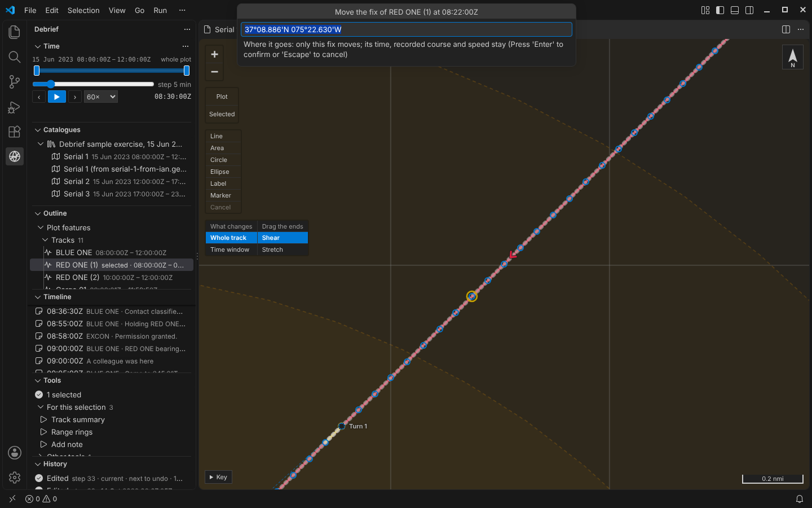This screenshot has width=812, height=508.
Task: Open the Explorer view in activity bar
Action: [x=15, y=32]
